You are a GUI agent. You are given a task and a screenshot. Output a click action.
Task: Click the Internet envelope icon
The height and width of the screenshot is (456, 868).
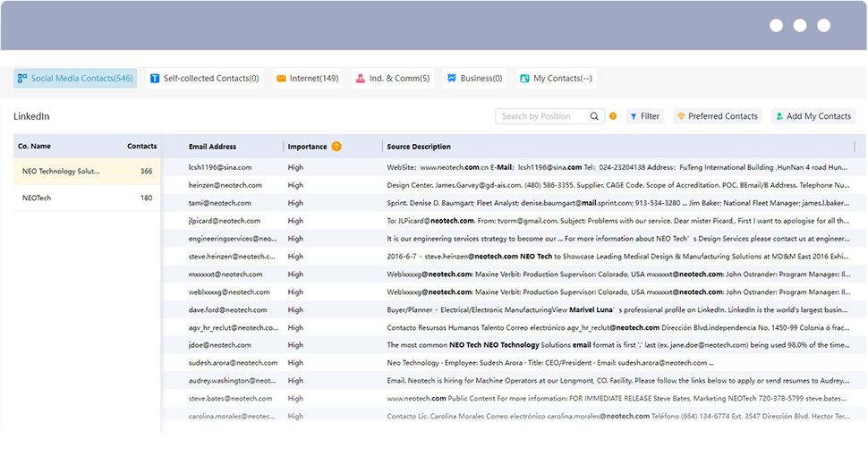(x=281, y=79)
